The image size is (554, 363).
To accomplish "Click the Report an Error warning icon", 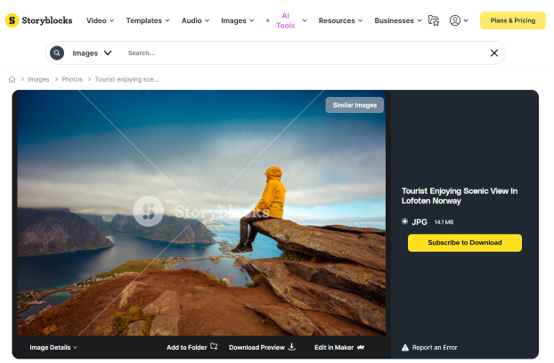I will pos(405,347).
